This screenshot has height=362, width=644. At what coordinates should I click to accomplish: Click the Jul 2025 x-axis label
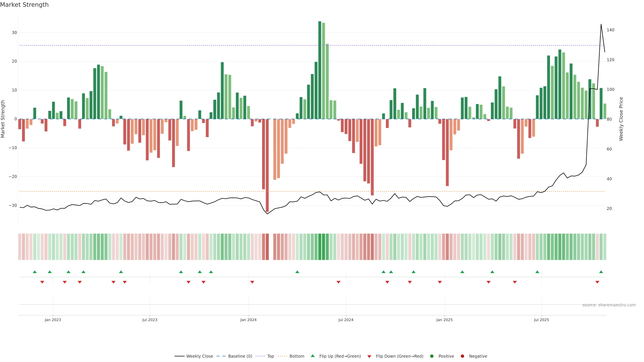(x=541, y=320)
